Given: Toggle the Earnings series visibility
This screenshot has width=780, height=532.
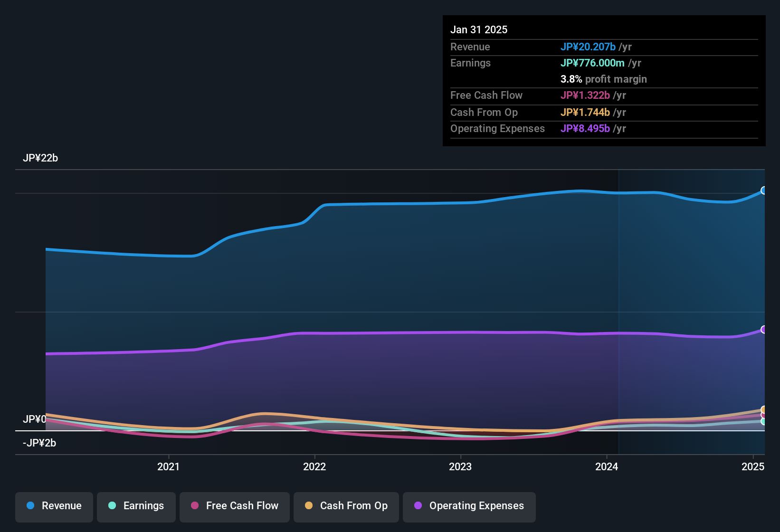Looking at the screenshot, I should tap(136, 507).
